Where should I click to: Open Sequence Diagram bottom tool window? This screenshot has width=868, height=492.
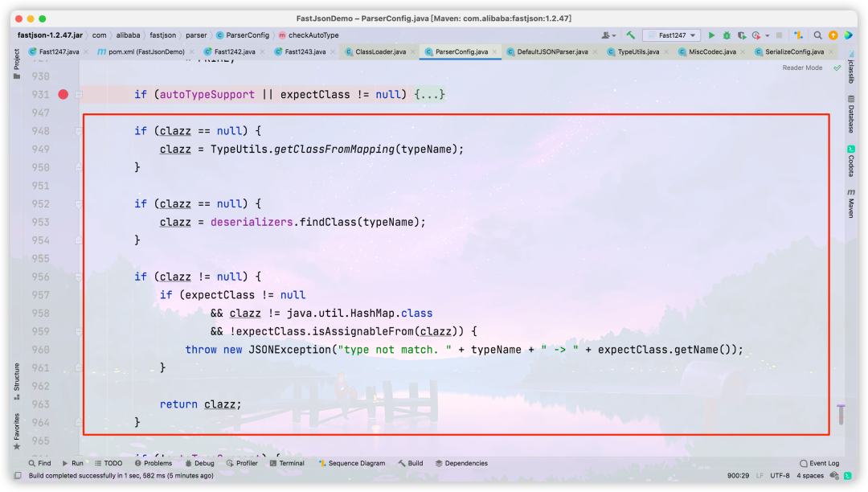[x=352, y=463]
